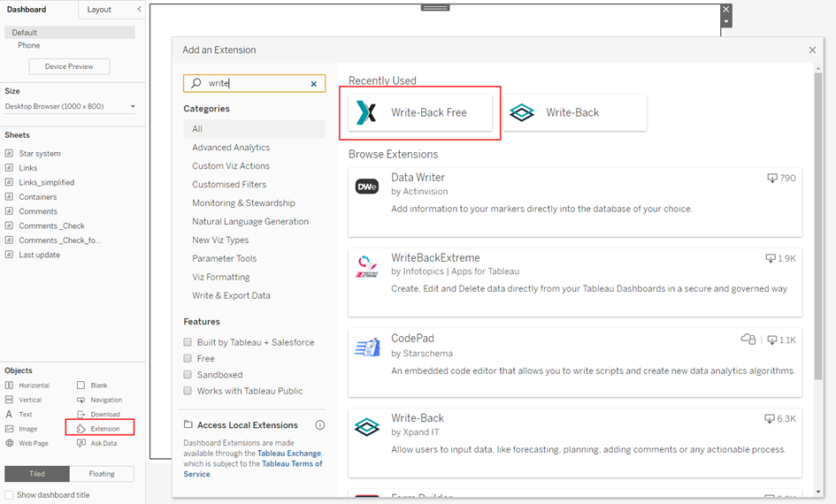
Task: Click the Data Writer DWe logo icon
Action: coord(367,187)
